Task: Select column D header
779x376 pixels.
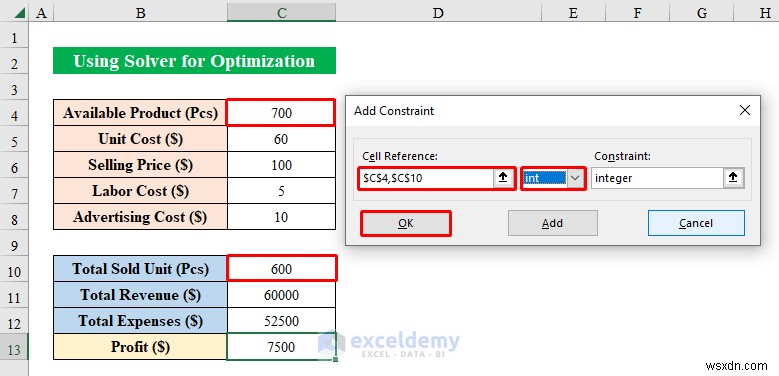Action: pos(438,12)
